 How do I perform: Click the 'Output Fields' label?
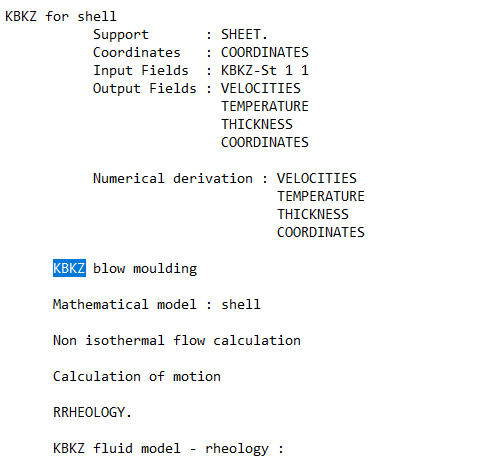click(x=145, y=89)
